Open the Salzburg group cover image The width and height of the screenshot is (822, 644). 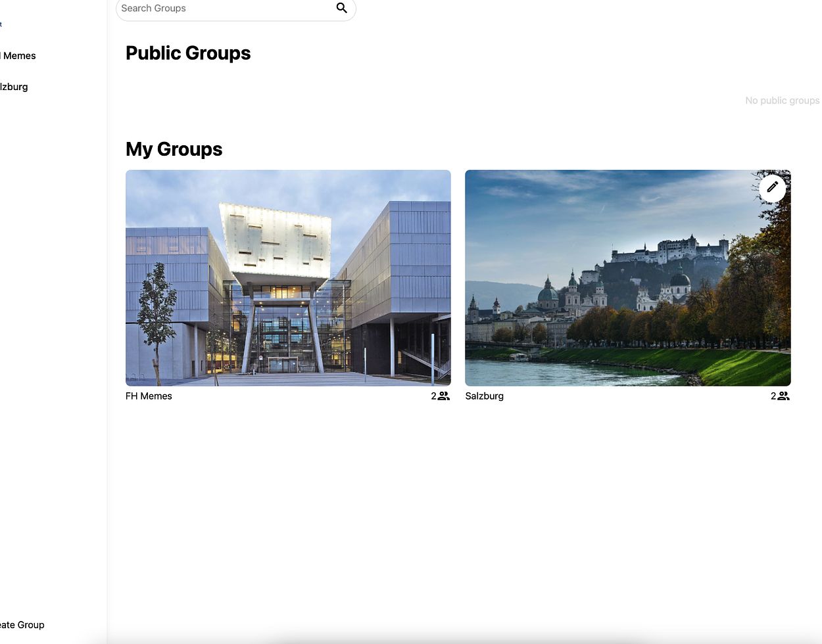click(x=627, y=277)
